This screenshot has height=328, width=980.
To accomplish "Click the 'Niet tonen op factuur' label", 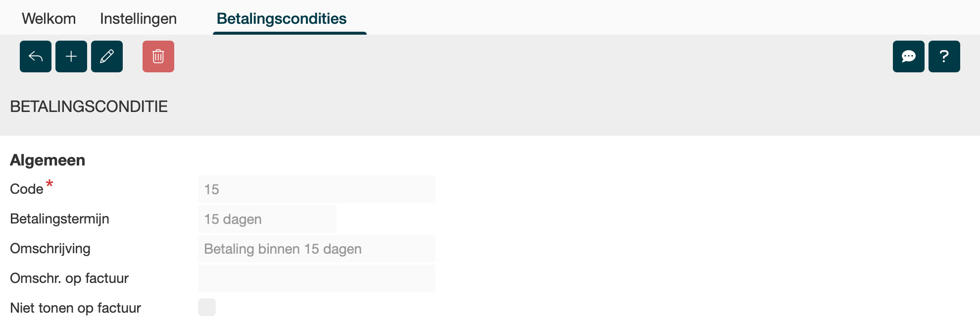I will pos(76,308).
